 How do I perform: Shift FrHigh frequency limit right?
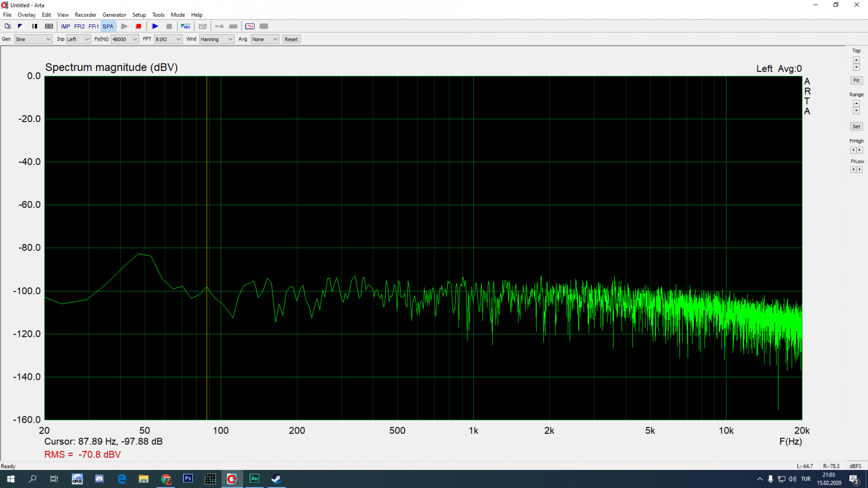coord(859,150)
